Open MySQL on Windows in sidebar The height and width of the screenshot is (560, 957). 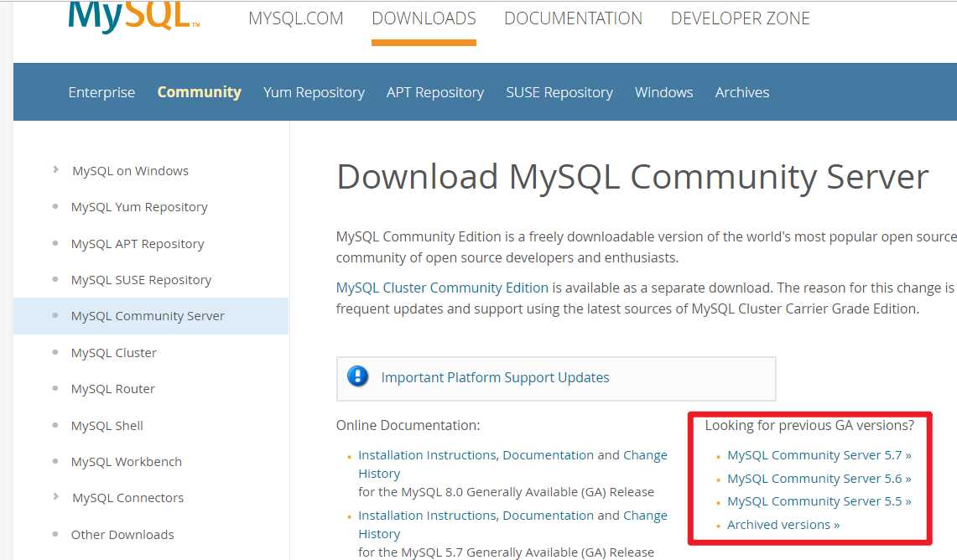tap(130, 171)
